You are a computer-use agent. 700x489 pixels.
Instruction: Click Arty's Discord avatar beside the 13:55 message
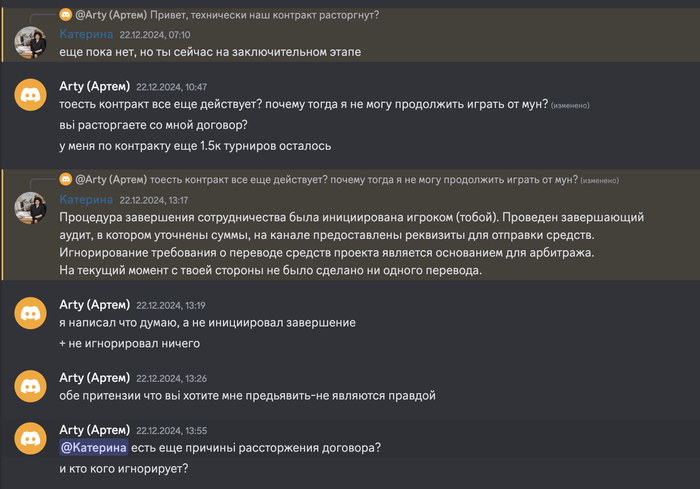(30, 438)
